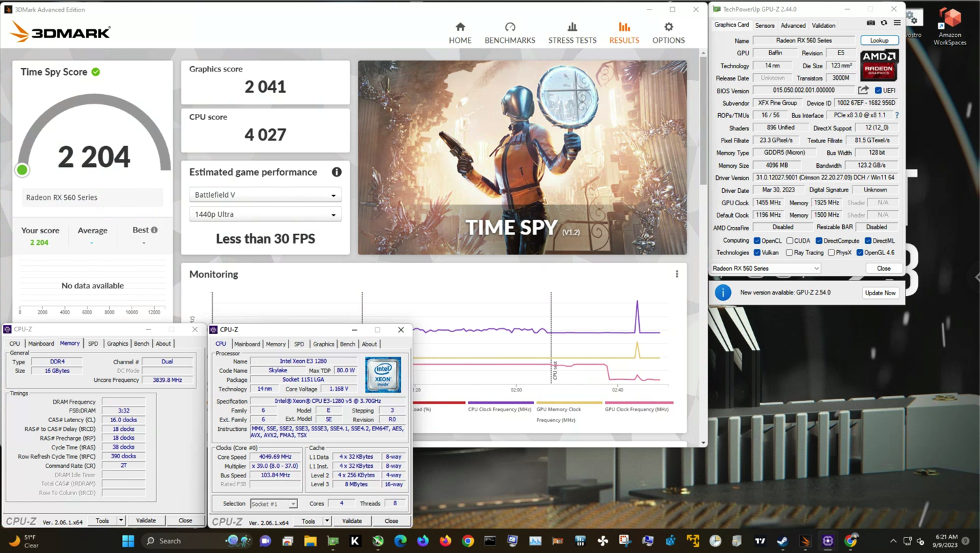Click the blue info icon in the GPU-Z update bar
Image resolution: width=980 pixels, height=553 pixels.
pos(723,293)
